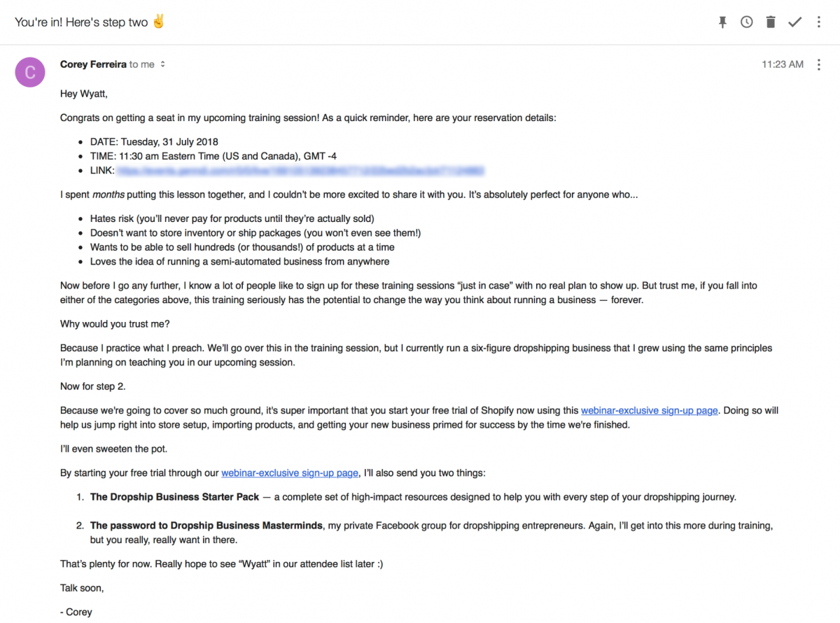Open message options menu next to 11:23 AM
The width and height of the screenshot is (840, 623).
(819, 64)
